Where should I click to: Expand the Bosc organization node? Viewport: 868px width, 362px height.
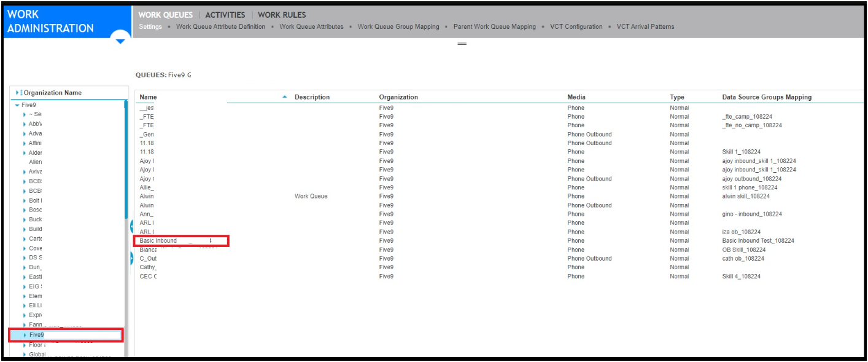25,210
